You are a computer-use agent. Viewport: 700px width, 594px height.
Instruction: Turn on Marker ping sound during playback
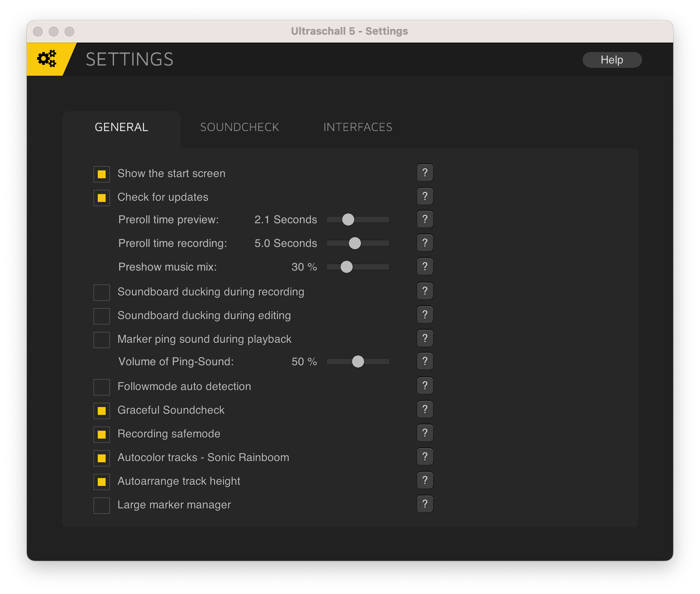(102, 340)
